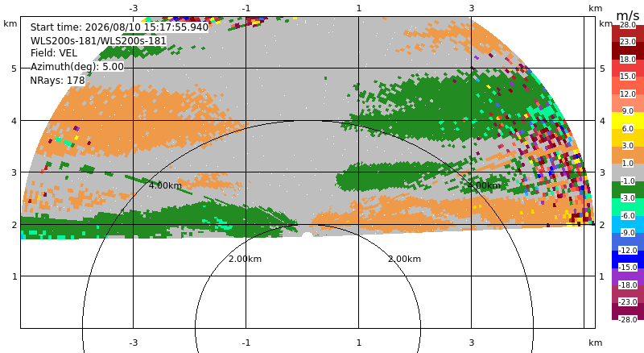Click the dark green -1.0 to -3.0 colorbar band
The height and width of the screenshot is (353, 644).
click(628, 190)
